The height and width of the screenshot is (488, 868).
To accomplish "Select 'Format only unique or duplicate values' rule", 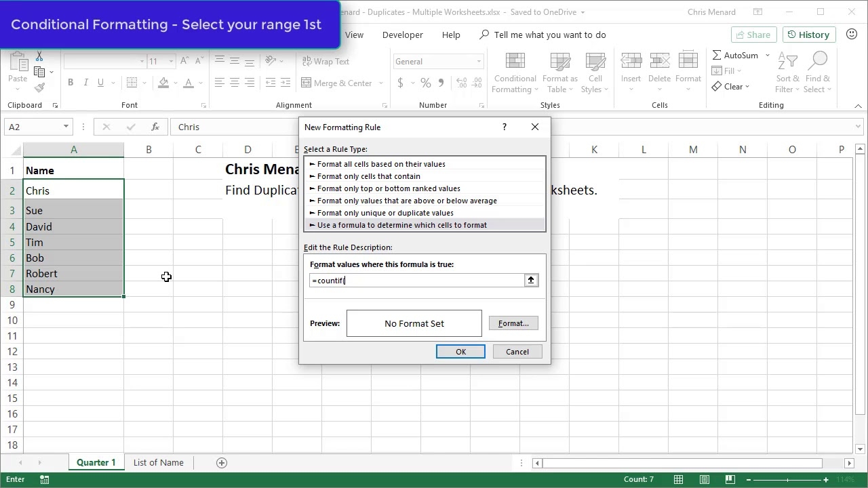I will pos(385,213).
